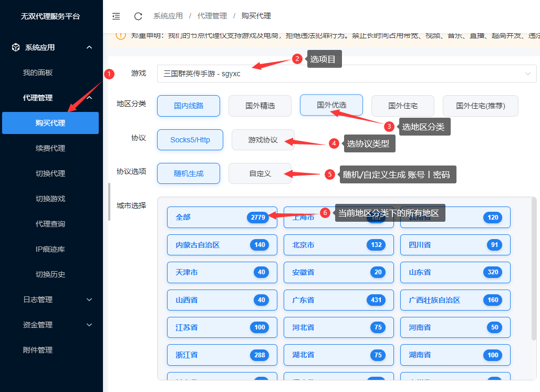
Task: Click the city list vertical scrollbar
Action: click(x=534, y=268)
